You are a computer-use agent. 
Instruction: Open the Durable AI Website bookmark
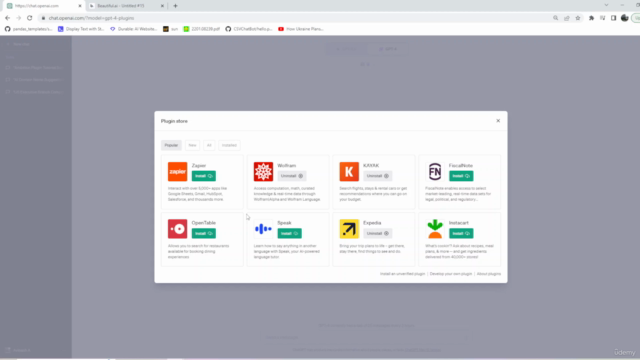(x=133, y=29)
